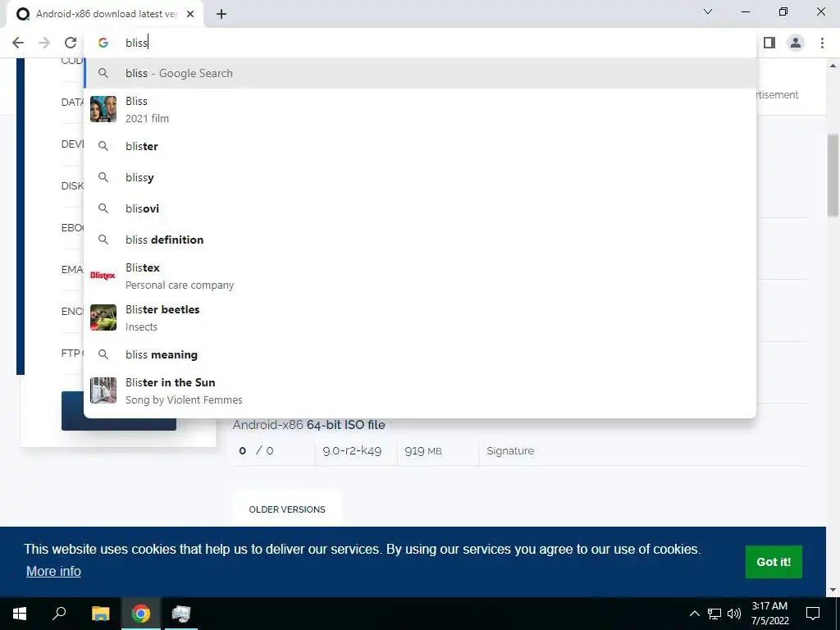Image resolution: width=840 pixels, height=630 pixels.
Task: Open the monitor app beside Chrome on the taskbar
Action: (181, 614)
